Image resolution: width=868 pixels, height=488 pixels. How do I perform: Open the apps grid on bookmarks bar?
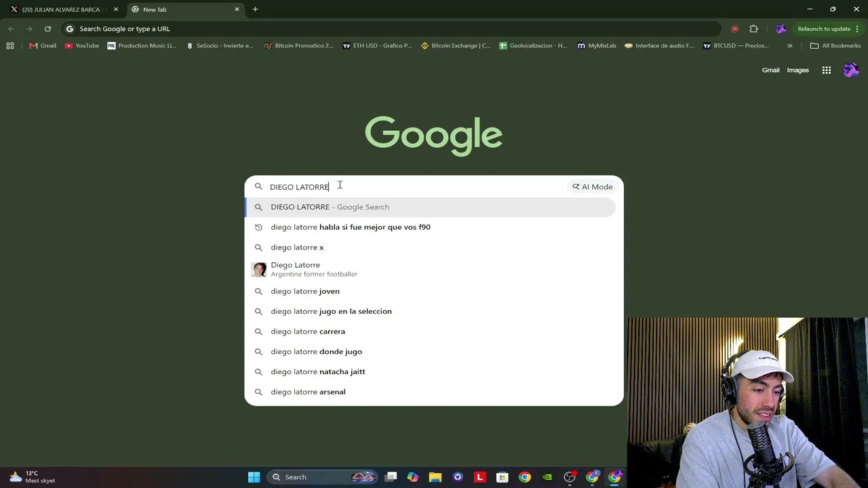pyautogui.click(x=9, y=45)
